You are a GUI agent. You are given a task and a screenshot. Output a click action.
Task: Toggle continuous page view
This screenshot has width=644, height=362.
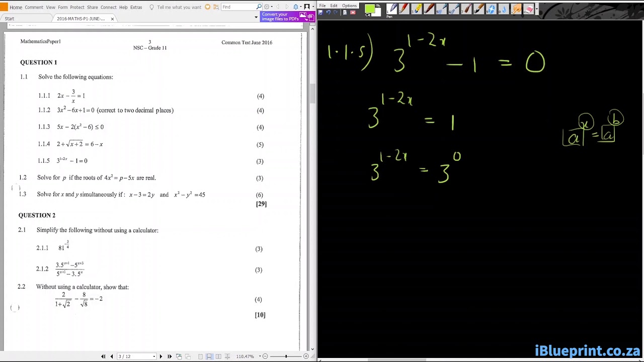click(x=209, y=356)
